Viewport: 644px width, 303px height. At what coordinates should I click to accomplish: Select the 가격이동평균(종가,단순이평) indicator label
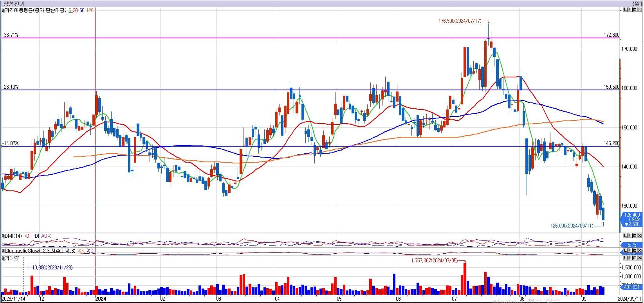(35, 11)
